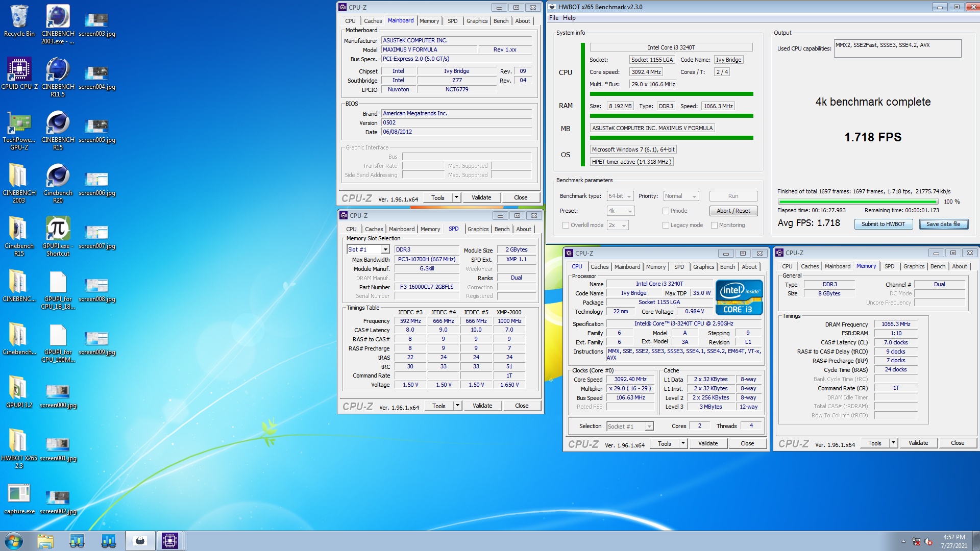
Task: Open TechPowerUp GPU-Z desktop icon
Action: tap(19, 131)
